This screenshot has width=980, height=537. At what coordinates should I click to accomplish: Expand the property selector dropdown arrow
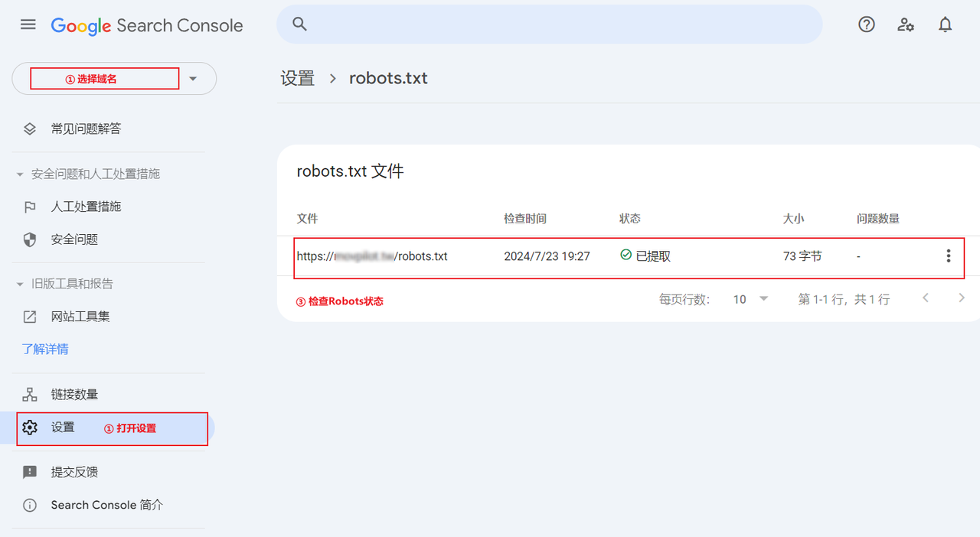(193, 79)
